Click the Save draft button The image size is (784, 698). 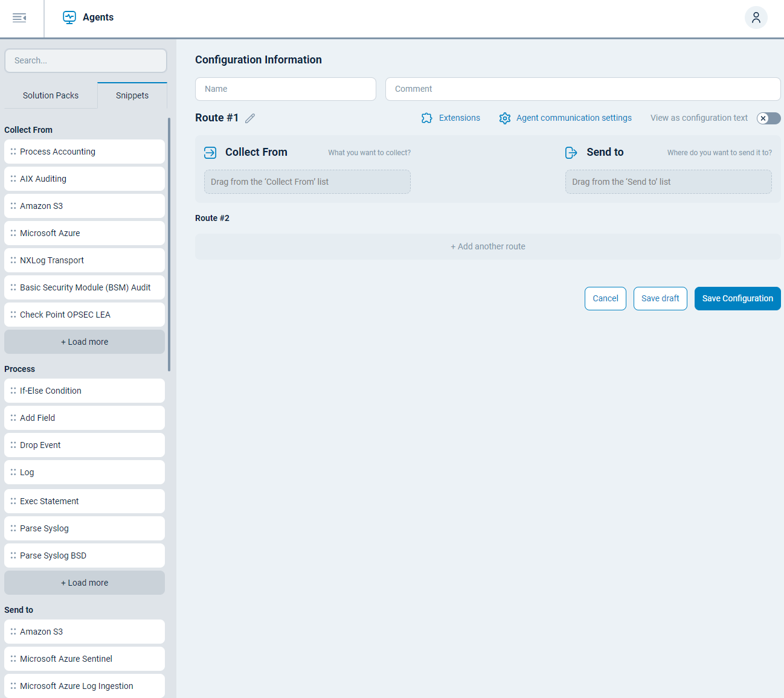[x=660, y=298]
